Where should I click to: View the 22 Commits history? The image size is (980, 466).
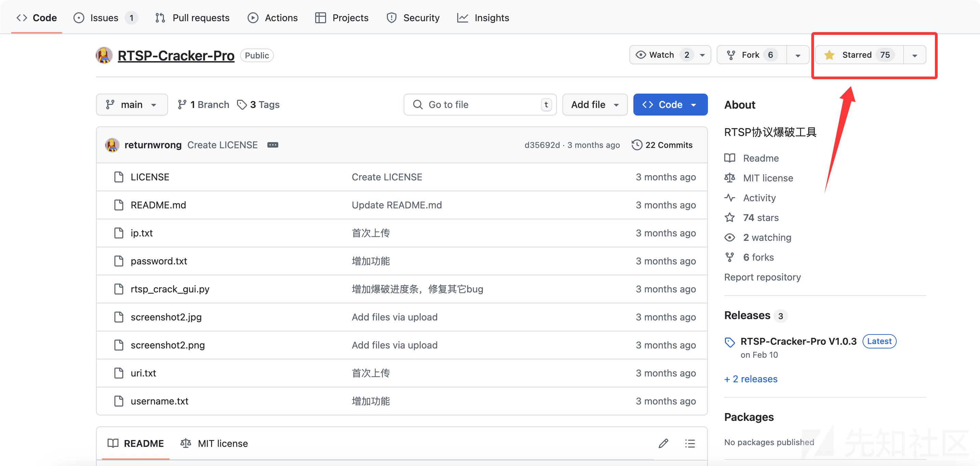pyautogui.click(x=662, y=145)
